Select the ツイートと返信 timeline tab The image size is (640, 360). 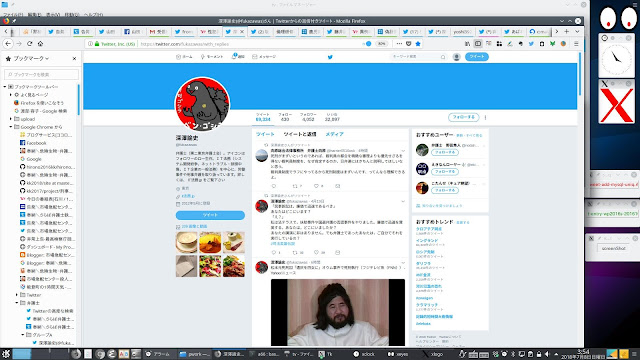pyautogui.click(x=300, y=134)
